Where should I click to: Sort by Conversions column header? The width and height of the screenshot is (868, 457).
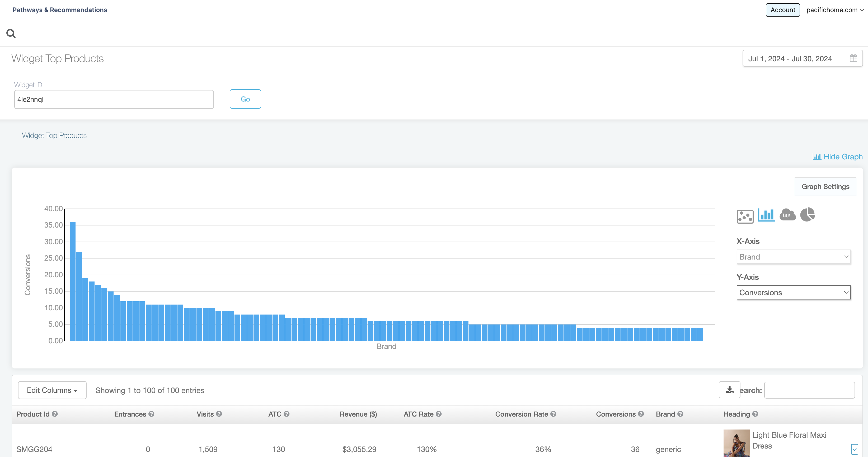[616, 414]
